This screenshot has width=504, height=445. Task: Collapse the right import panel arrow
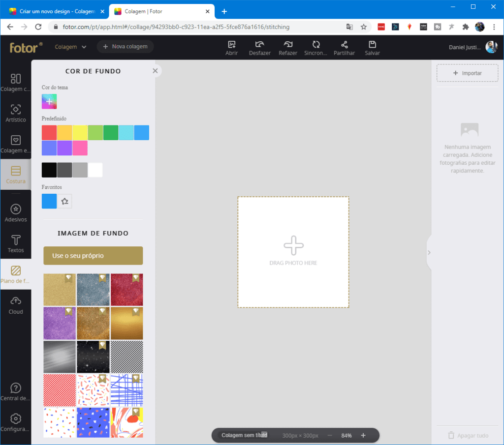(x=429, y=252)
